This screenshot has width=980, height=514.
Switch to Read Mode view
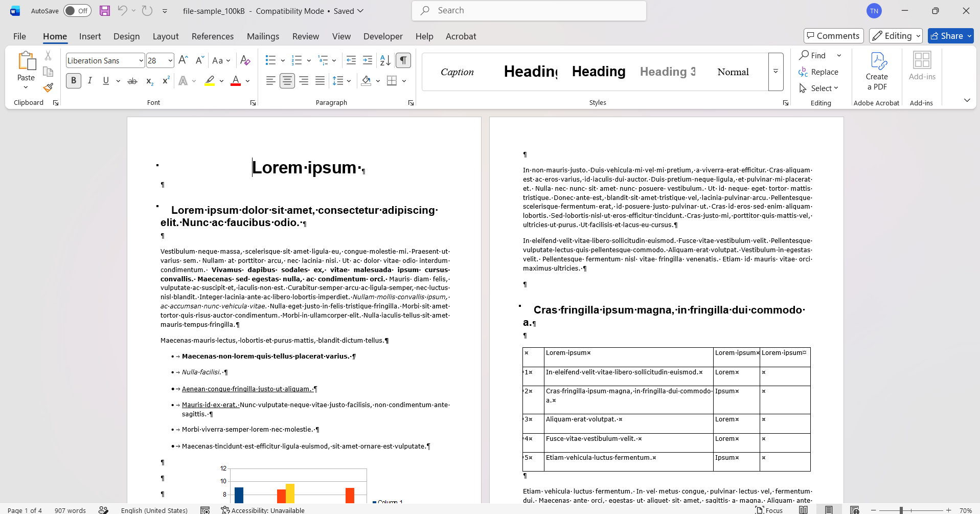(804, 510)
